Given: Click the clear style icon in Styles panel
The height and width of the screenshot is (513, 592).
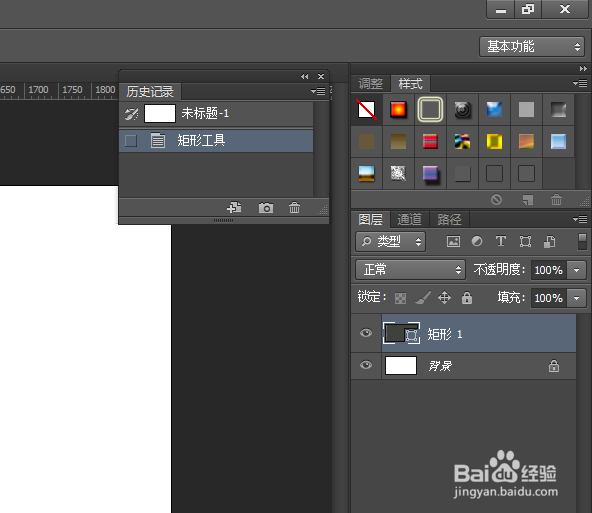Looking at the screenshot, I should pos(496,199).
